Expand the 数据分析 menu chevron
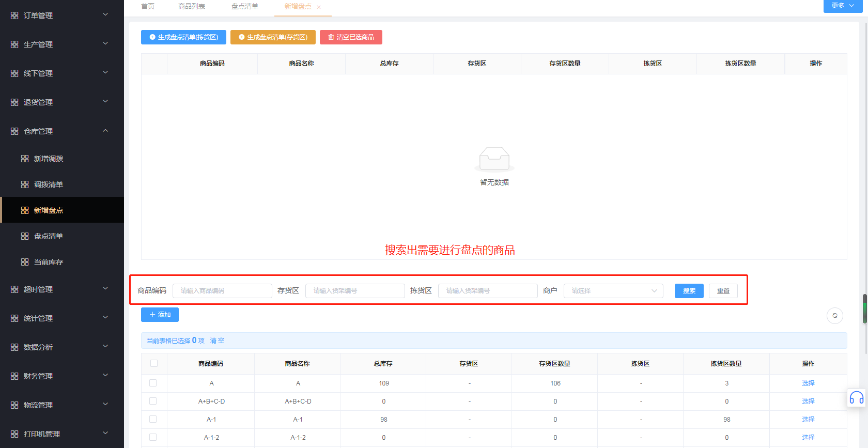The image size is (868, 448). (x=105, y=346)
